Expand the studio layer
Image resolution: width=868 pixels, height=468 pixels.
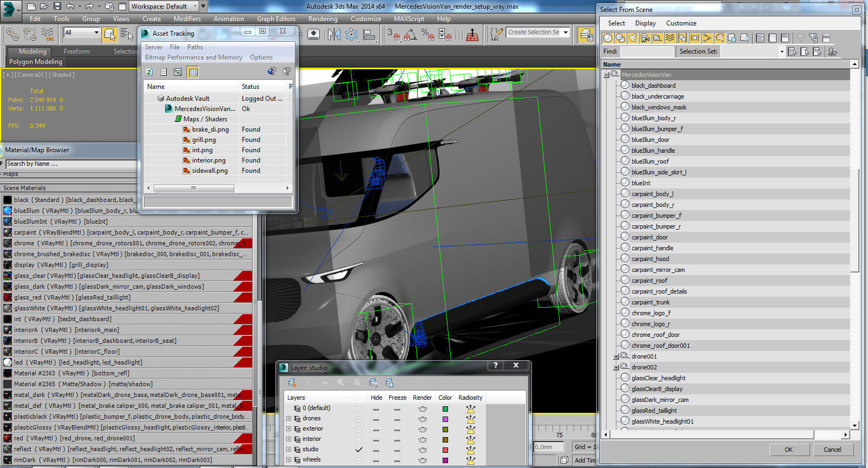[x=288, y=450]
